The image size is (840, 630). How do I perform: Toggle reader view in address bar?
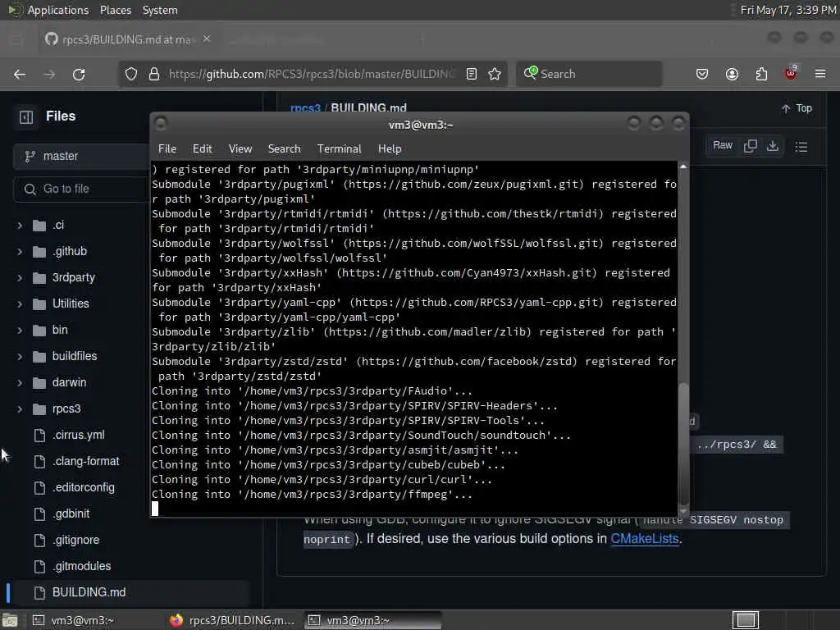coord(472,74)
